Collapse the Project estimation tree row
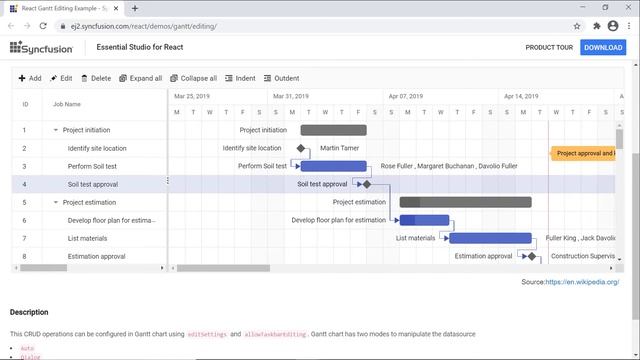 point(56,202)
